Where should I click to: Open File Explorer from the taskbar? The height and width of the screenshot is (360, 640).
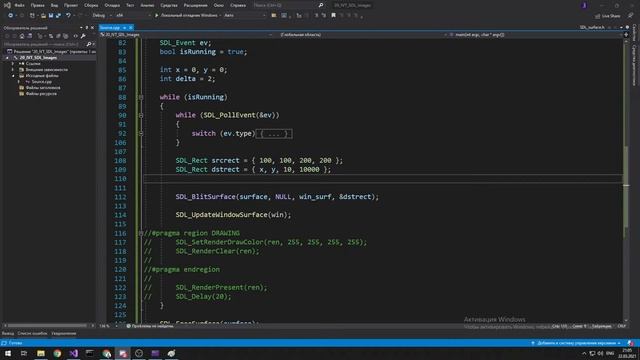click(x=40, y=353)
